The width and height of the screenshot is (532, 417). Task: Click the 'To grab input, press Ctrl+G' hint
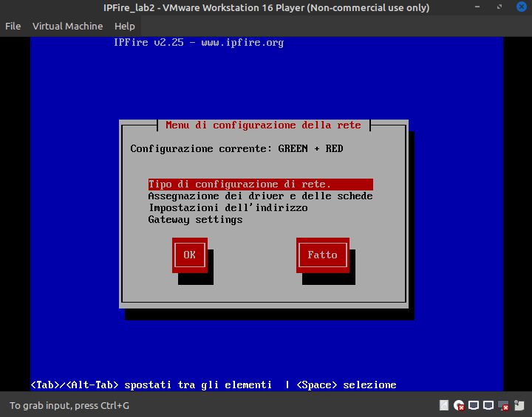[69, 405]
